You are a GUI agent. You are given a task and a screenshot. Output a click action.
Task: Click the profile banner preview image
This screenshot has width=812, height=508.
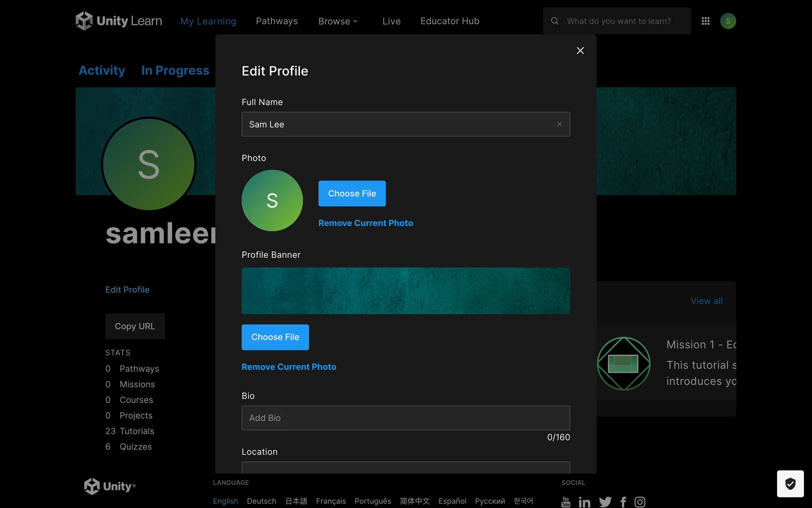tap(406, 291)
